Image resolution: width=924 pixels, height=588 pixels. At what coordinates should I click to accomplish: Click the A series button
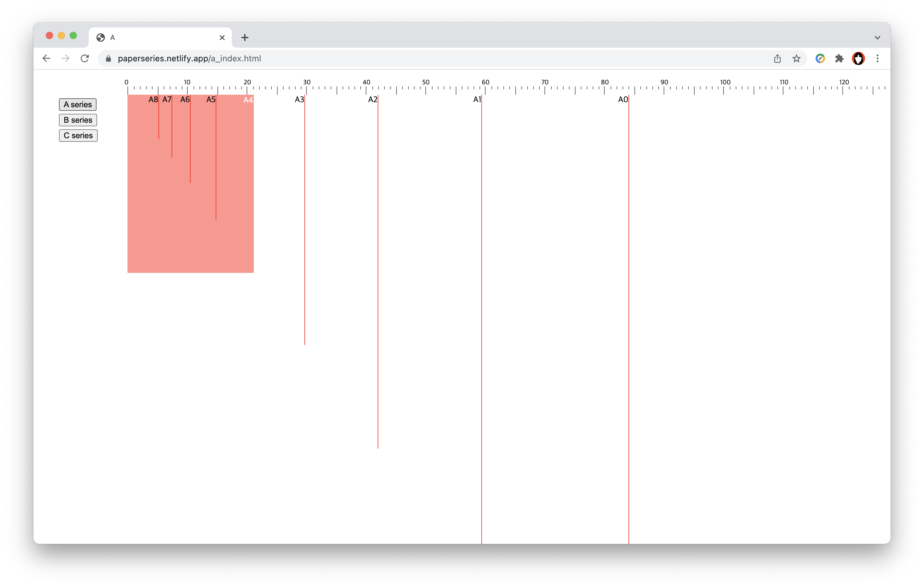[77, 104]
